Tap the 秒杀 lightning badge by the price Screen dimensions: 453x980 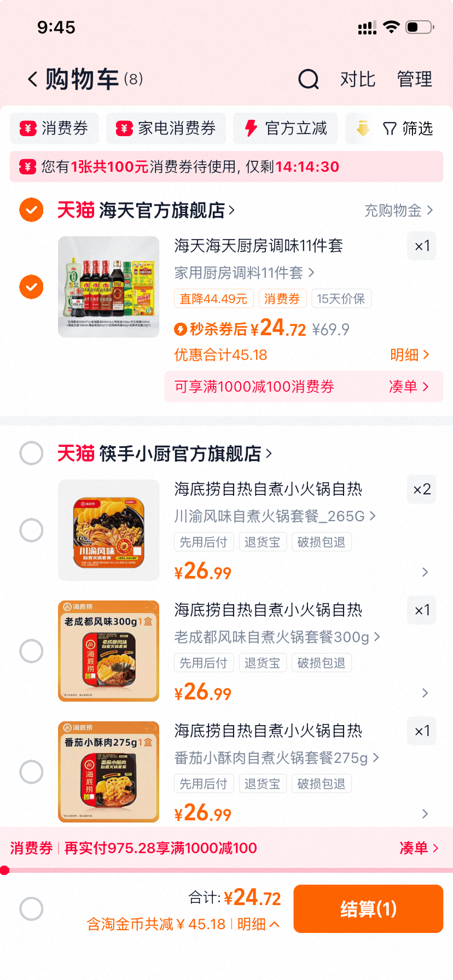click(x=181, y=329)
